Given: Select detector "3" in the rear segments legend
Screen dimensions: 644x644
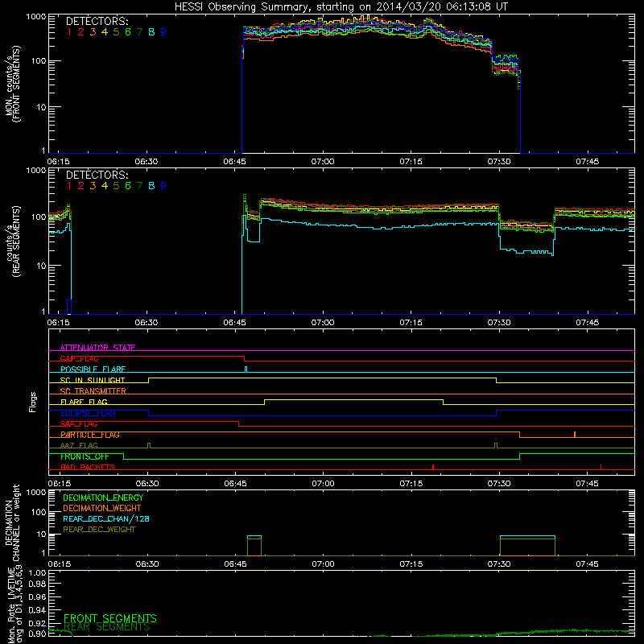Looking at the screenshot, I should (93, 186).
